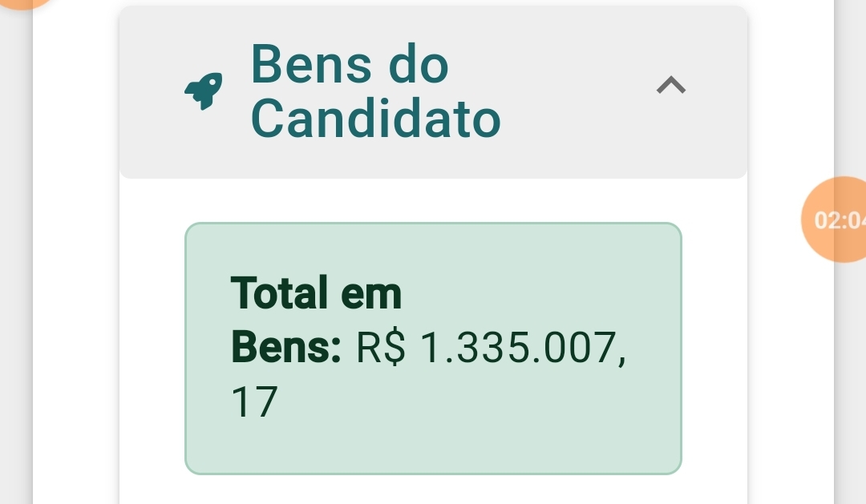The height and width of the screenshot is (504, 866).
Task: Click the Bens do Candidato heading text
Action: point(375,91)
